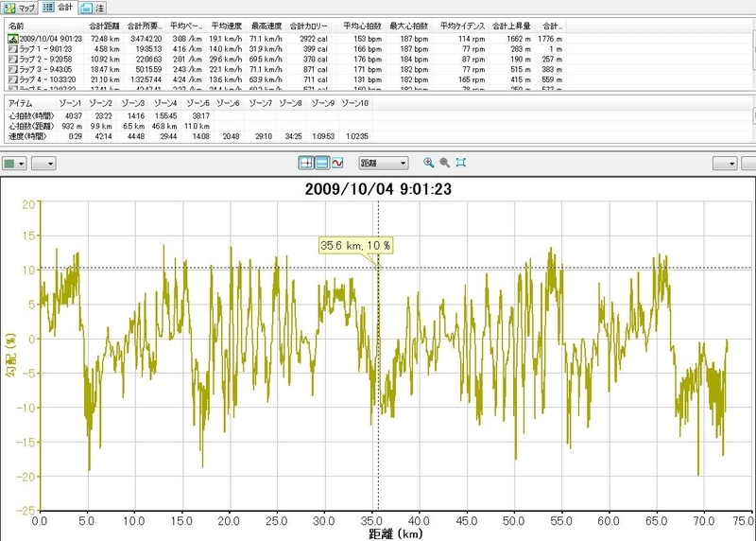This screenshot has height=541, width=756.
Task: Select the 速度(時間) row
Action: [188, 136]
